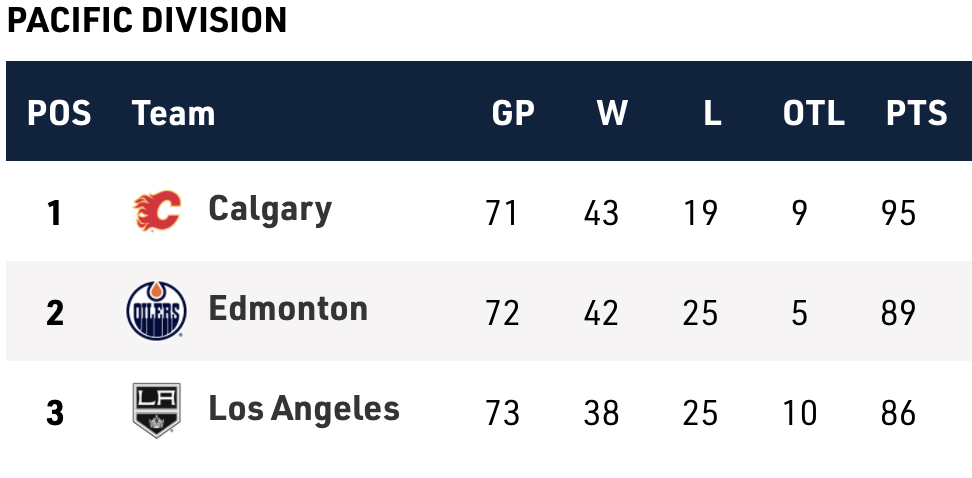Image resolution: width=972 pixels, height=478 pixels.
Task: Click the Edmonton Oilers logo
Action: coord(156,311)
